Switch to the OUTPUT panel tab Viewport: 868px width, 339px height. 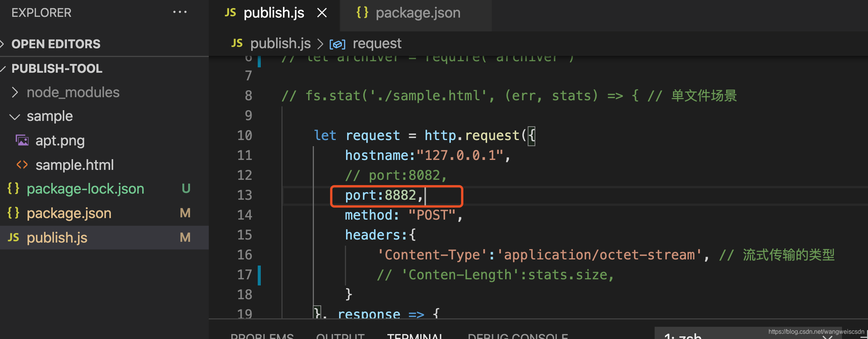340,336
